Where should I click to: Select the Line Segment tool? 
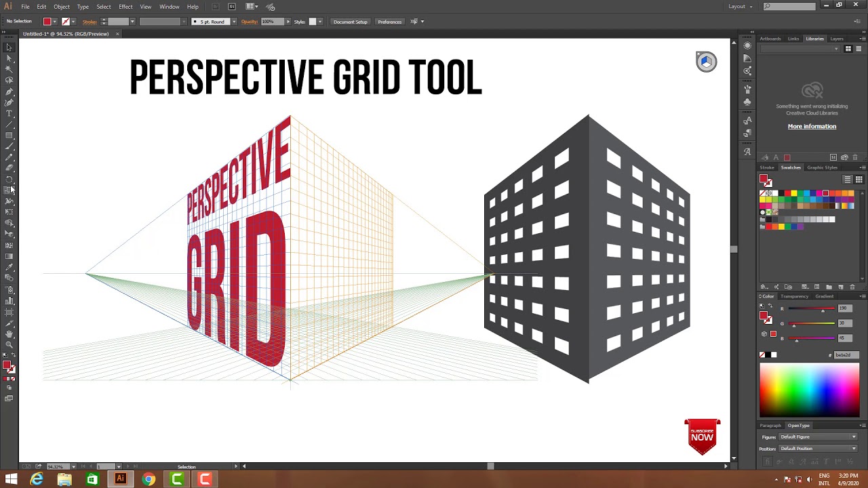point(9,125)
